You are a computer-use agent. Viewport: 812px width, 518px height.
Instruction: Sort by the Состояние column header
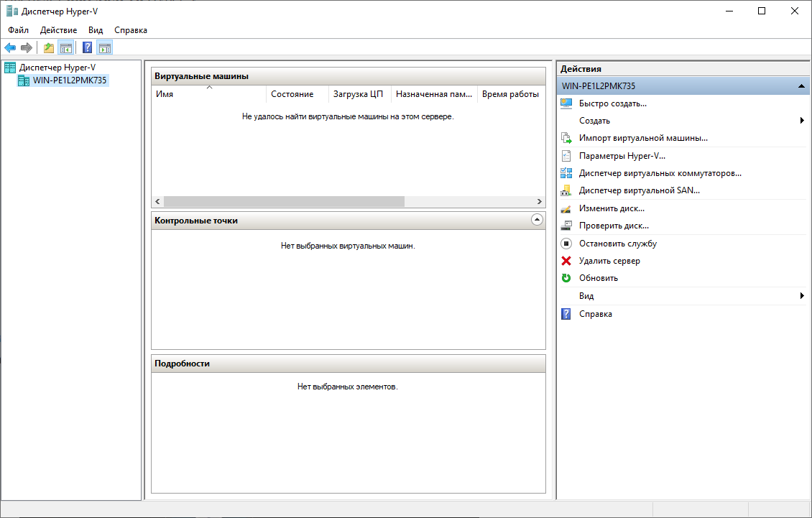point(297,94)
